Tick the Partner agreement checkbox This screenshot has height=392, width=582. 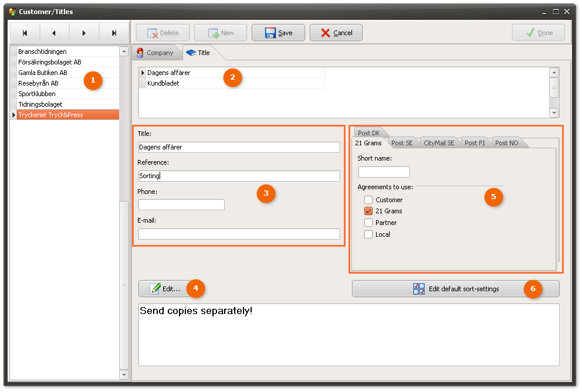pos(368,223)
